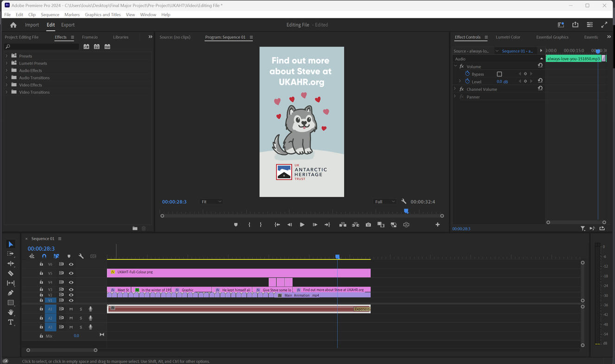Click the Export Frame camera icon

pyautogui.click(x=368, y=225)
